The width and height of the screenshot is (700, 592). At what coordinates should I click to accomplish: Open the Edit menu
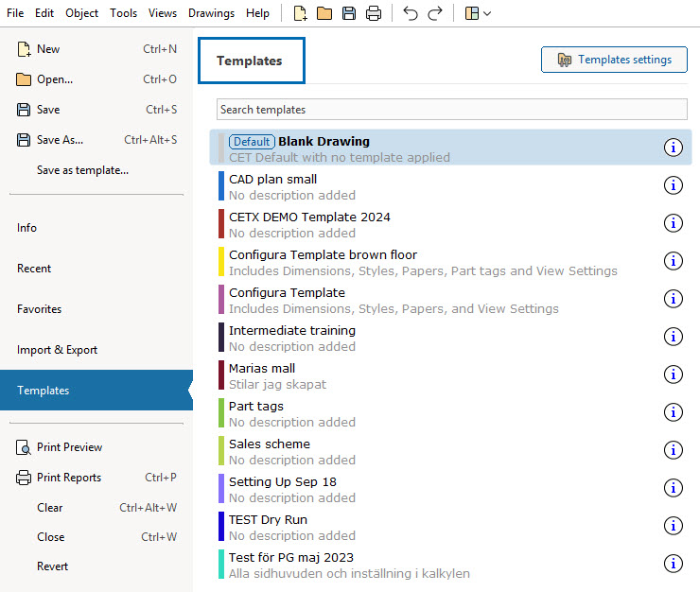pyautogui.click(x=44, y=13)
